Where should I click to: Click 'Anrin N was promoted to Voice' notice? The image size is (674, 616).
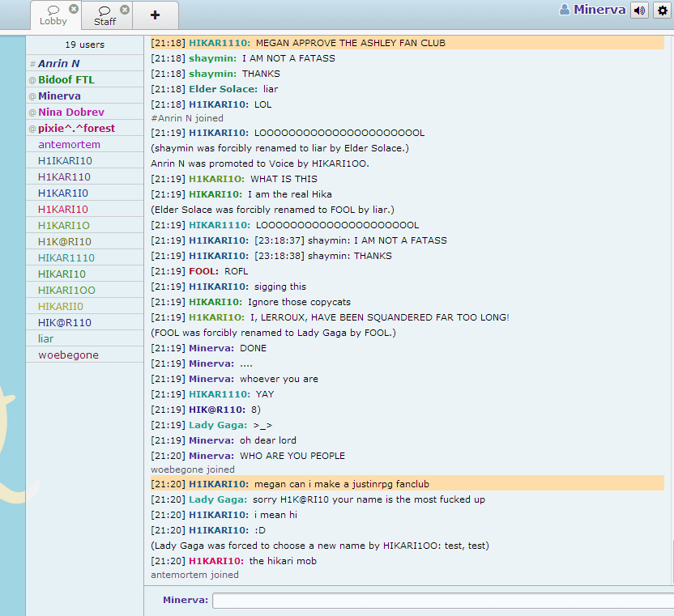pos(259,164)
